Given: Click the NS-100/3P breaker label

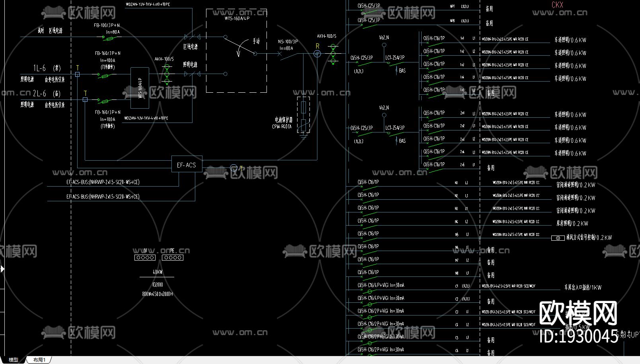Looking at the screenshot, I should coord(288,41).
